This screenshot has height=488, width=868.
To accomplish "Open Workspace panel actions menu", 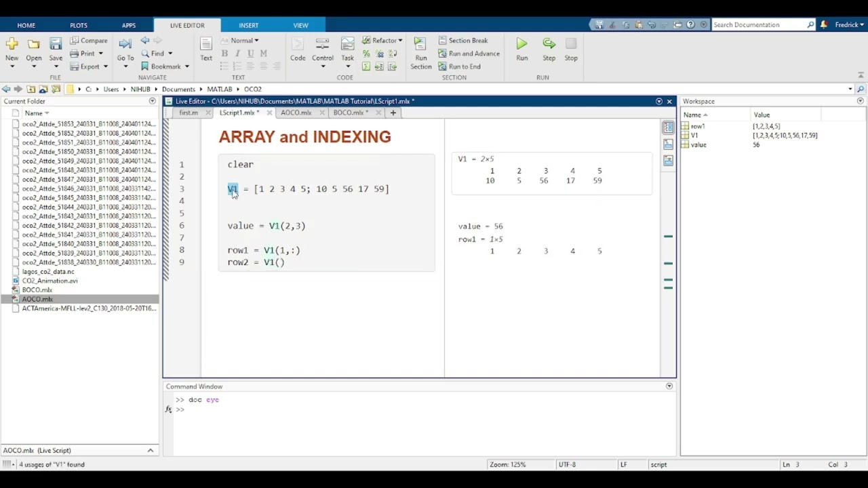I will pyautogui.click(x=861, y=101).
